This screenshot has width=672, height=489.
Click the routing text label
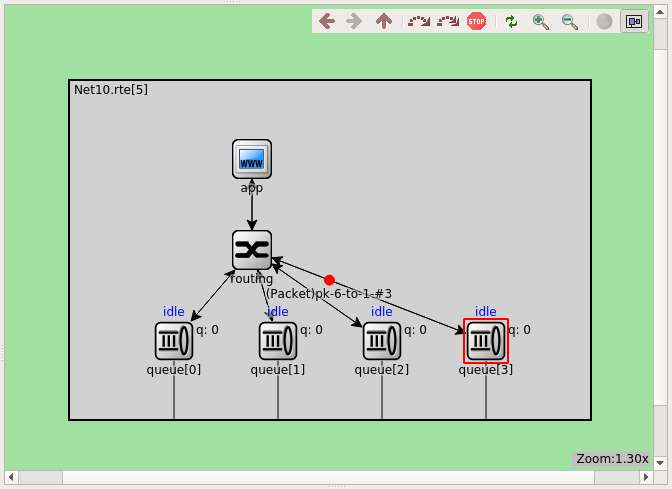[252, 279]
